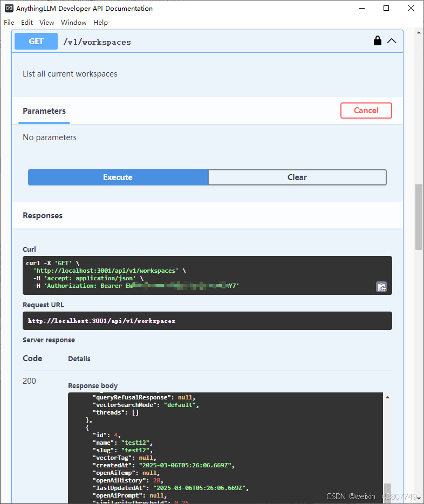Image resolution: width=424 pixels, height=504 pixels.
Task: Click the 200 response code
Action: pos(29,381)
